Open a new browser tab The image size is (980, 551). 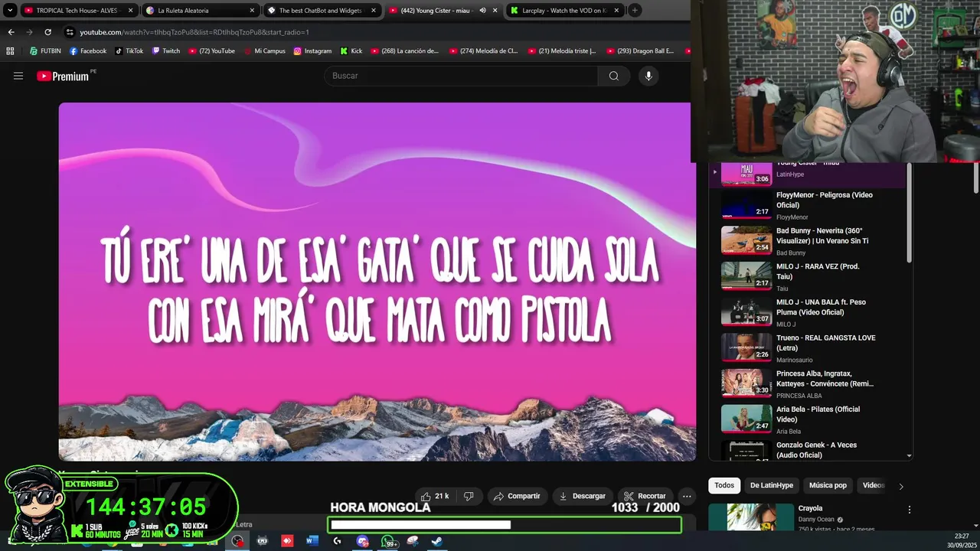tap(635, 11)
